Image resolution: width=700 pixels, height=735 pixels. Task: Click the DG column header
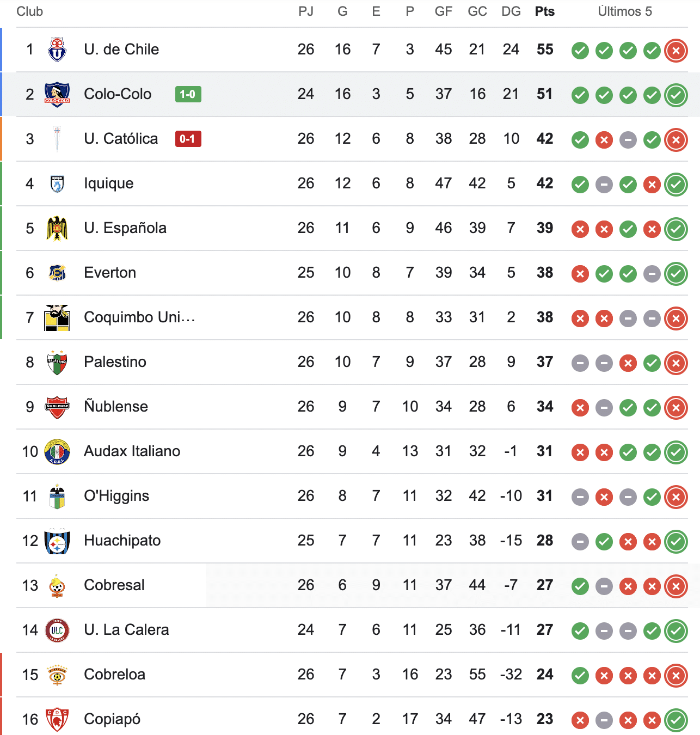(511, 11)
